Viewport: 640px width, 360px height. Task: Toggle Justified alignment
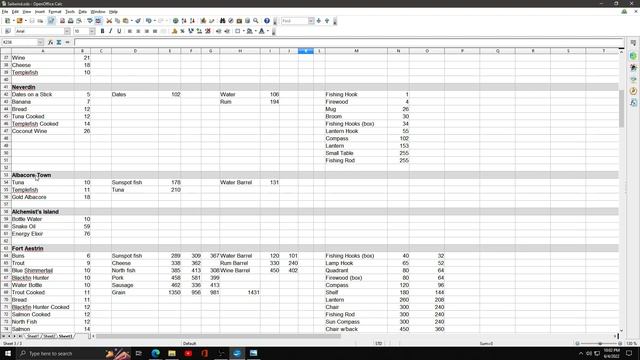(x=155, y=31)
